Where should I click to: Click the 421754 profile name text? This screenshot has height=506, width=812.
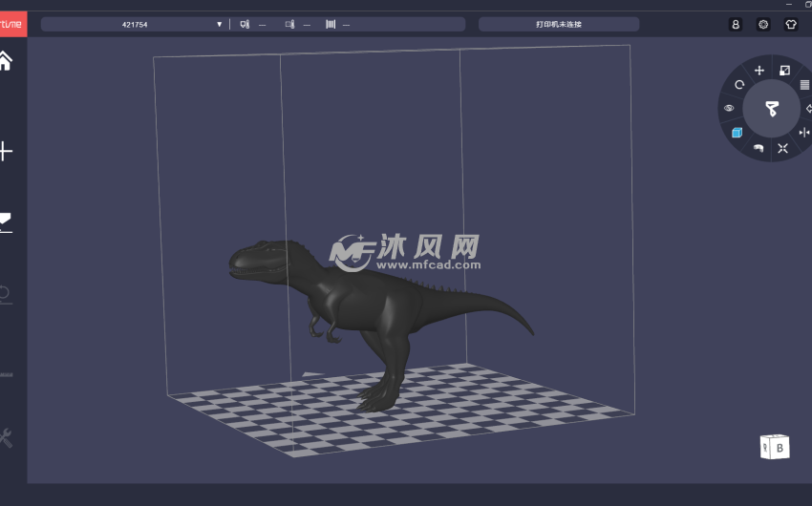pos(135,24)
